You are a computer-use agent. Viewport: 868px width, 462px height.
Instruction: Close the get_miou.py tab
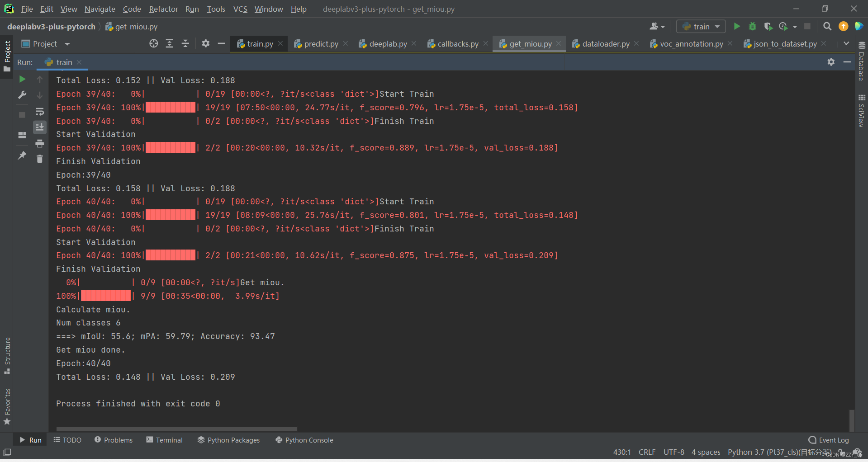[559, 43]
